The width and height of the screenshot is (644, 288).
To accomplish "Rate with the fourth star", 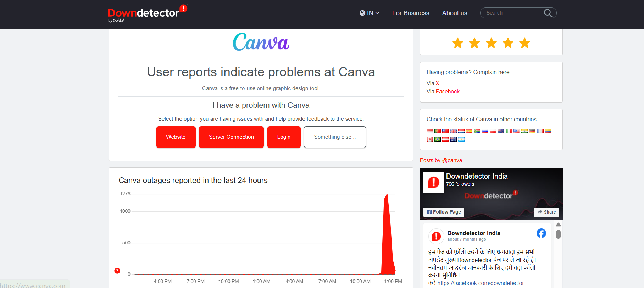I will (508, 43).
